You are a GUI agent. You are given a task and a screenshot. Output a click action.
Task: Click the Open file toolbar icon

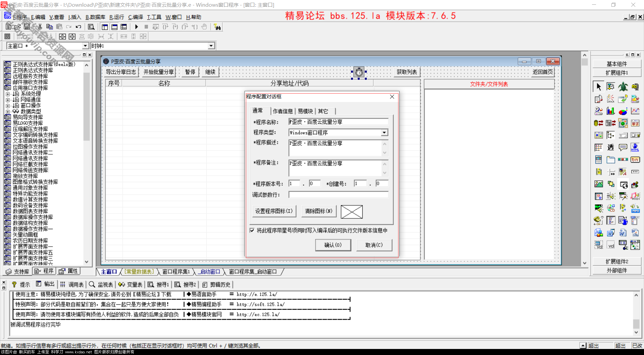click(17, 27)
